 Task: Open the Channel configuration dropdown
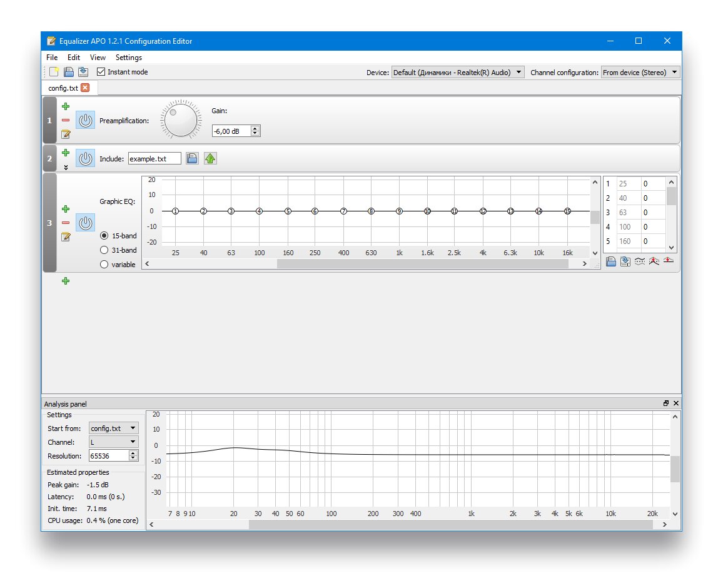[640, 73]
